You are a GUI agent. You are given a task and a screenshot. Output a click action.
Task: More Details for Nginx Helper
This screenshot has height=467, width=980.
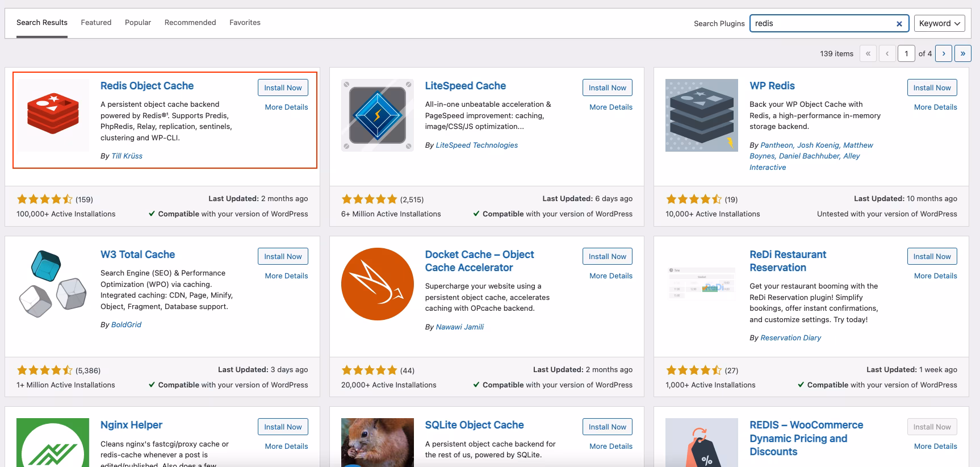point(286,446)
